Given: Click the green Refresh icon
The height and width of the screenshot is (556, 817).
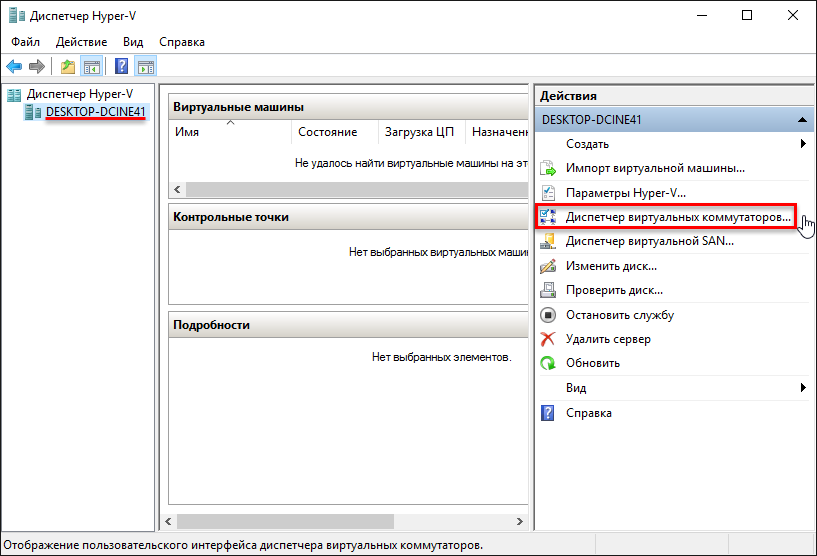Looking at the screenshot, I should click(x=547, y=363).
